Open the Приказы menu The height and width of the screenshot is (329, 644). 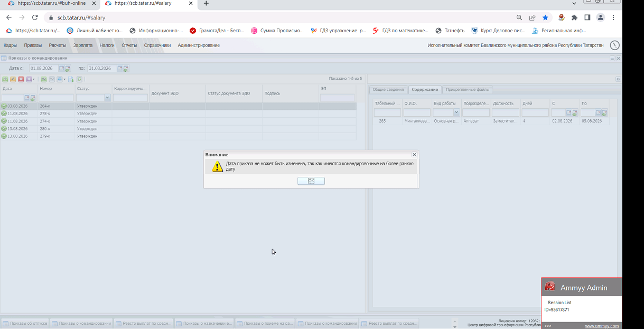(33, 45)
